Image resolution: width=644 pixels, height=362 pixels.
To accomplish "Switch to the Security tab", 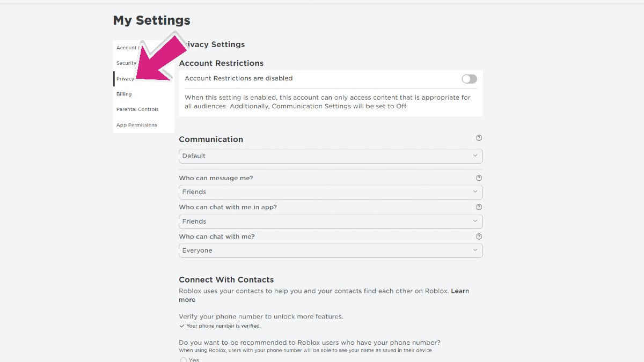I will [126, 63].
